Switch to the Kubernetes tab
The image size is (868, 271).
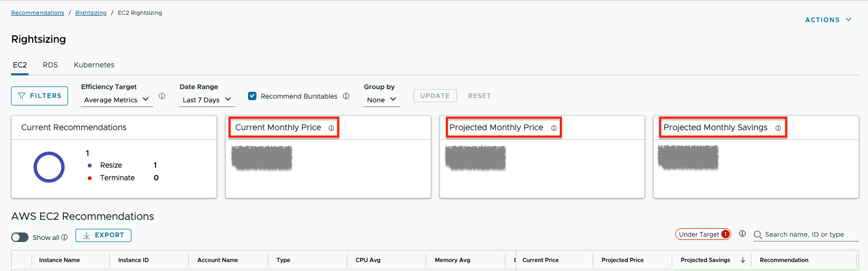(x=94, y=65)
